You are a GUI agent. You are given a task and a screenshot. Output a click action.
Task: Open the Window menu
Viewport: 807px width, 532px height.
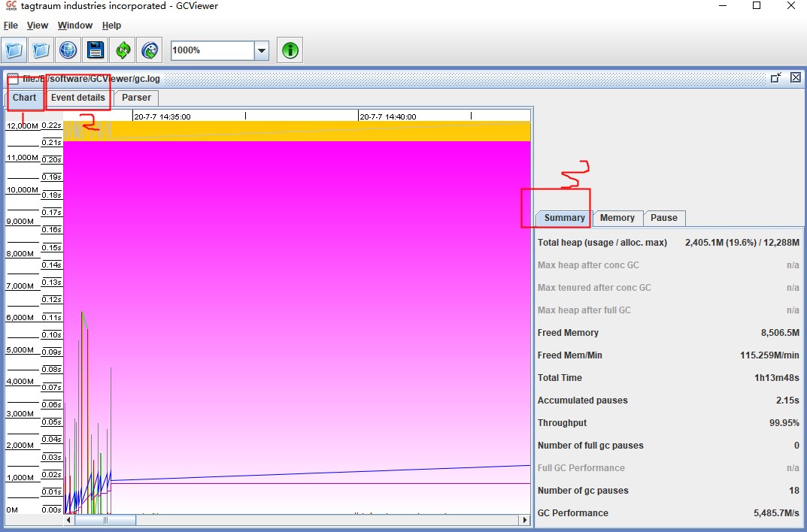tap(75, 26)
